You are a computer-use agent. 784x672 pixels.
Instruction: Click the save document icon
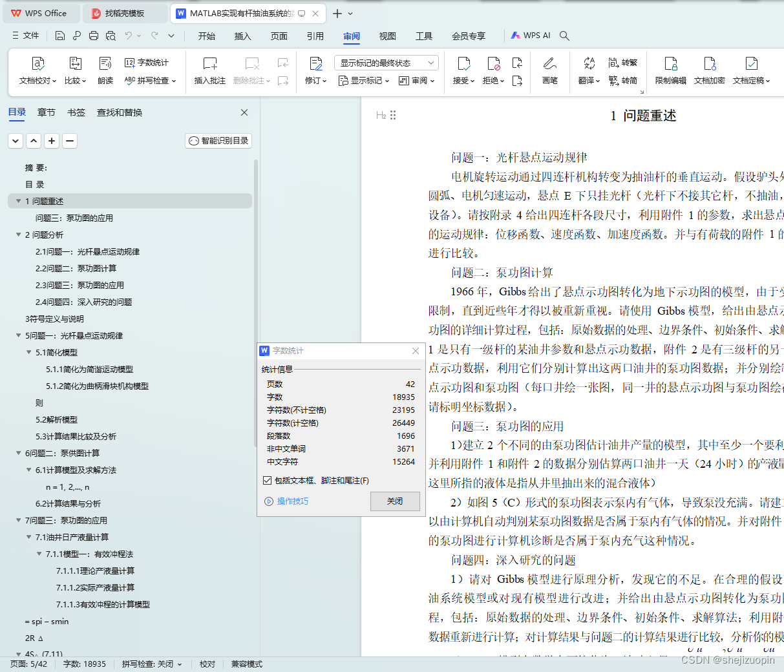click(x=60, y=36)
